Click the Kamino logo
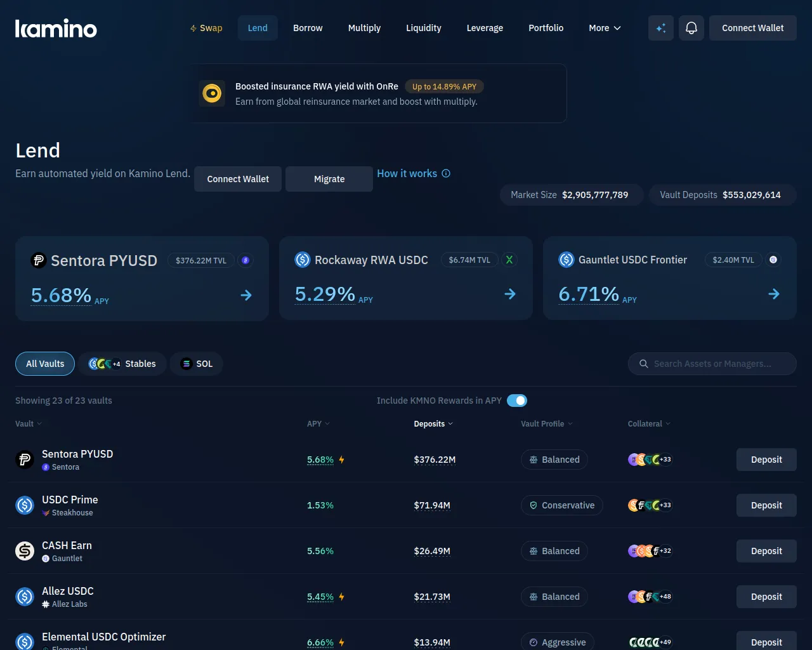 pos(56,29)
